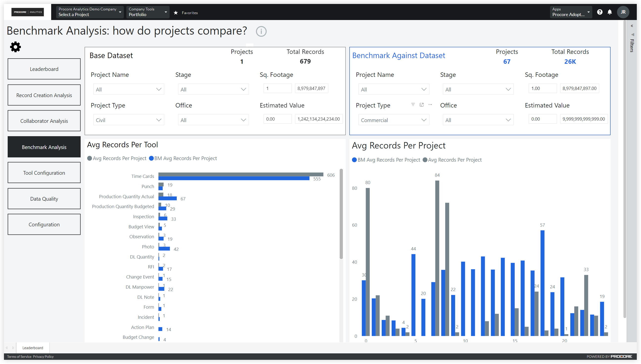Click gray Avg Records legend swatch in Per Tool chart
This screenshot has width=641, height=364.
(x=89, y=158)
